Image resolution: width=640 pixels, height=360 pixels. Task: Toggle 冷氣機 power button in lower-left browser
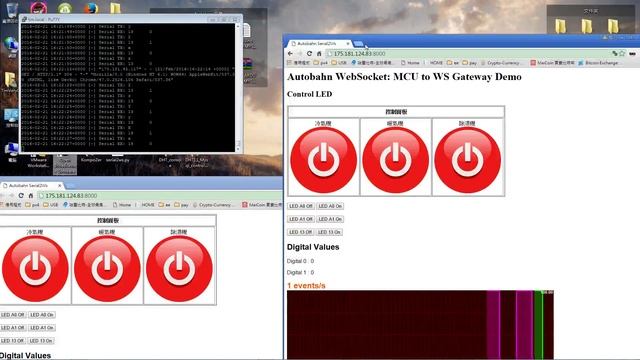(x=35, y=269)
